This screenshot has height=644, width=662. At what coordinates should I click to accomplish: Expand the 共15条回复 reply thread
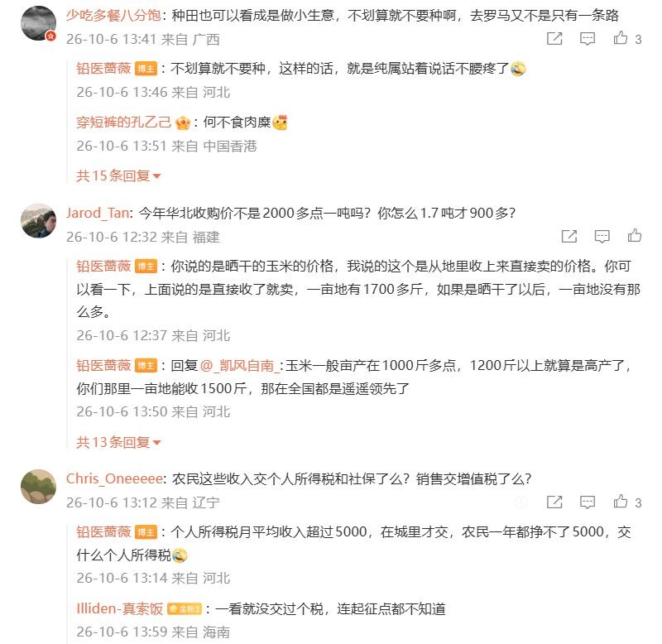(x=118, y=175)
